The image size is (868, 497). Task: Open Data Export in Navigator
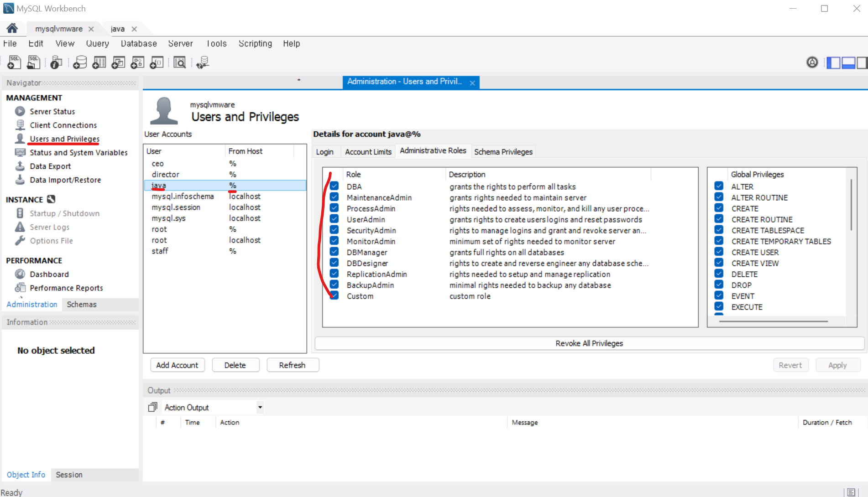[x=50, y=166]
